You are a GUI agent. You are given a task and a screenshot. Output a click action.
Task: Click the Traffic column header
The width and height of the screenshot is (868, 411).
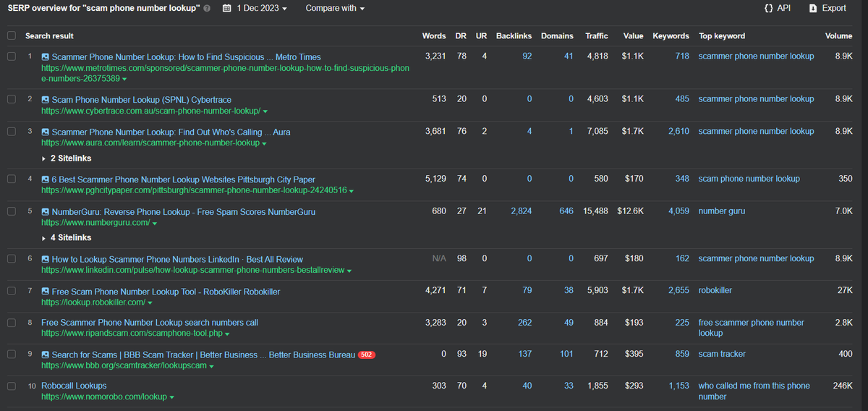coord(597,35)
